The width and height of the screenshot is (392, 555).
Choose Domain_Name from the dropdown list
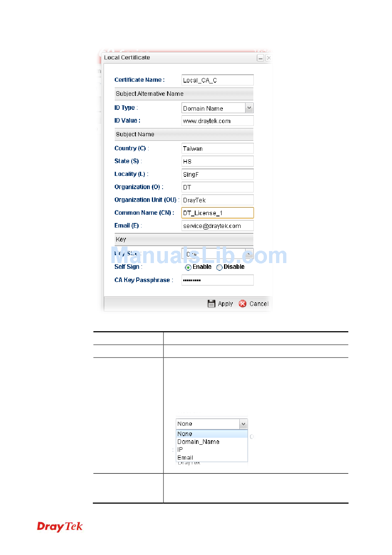[212, 442]
